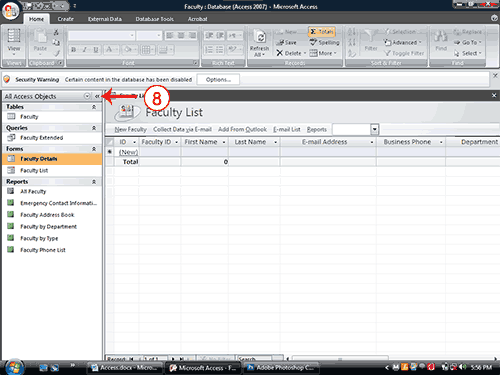This screenshot has height=375, width=500.
Task: Open the More records dropdown
Action: point(323,53)
